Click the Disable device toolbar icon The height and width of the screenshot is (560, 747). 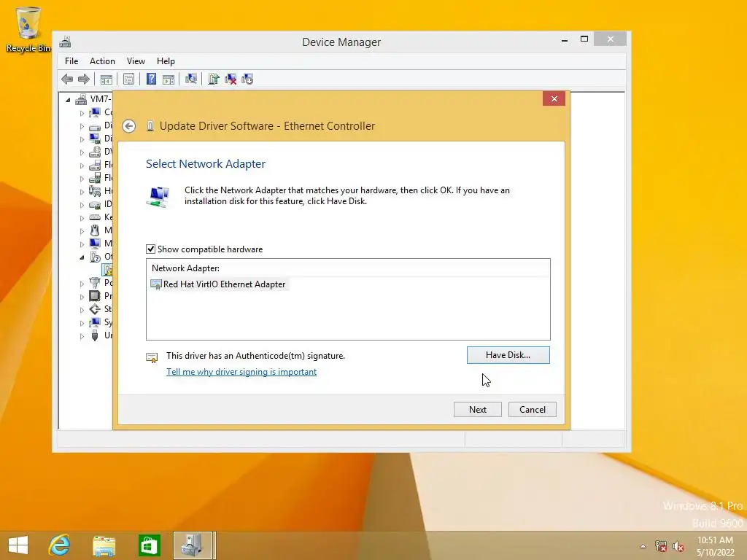click(x=247, y=79)
